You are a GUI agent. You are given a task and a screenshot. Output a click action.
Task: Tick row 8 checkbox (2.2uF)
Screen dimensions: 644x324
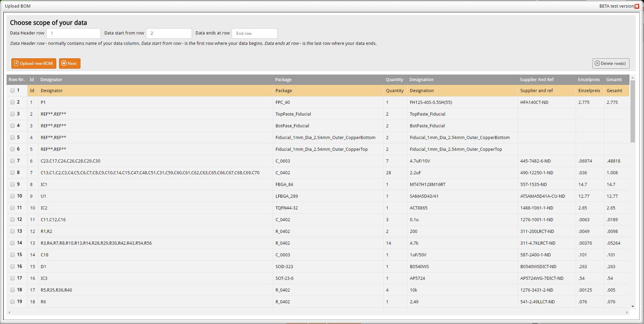tap(12, 173)
